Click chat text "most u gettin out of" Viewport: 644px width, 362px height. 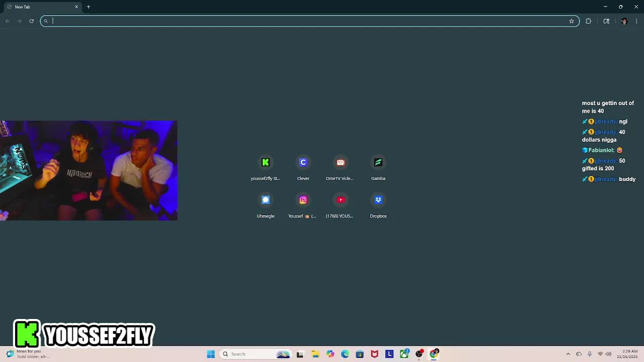(x=608, y=103)
